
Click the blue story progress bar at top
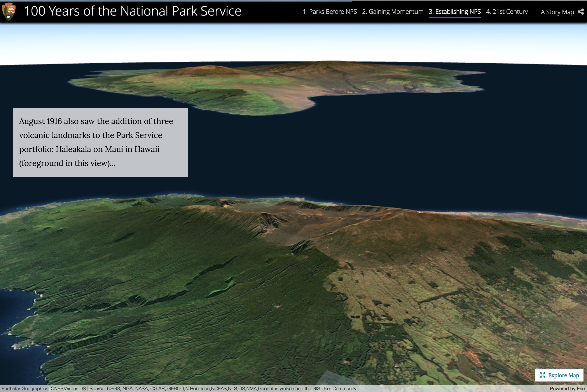point(175,1)
